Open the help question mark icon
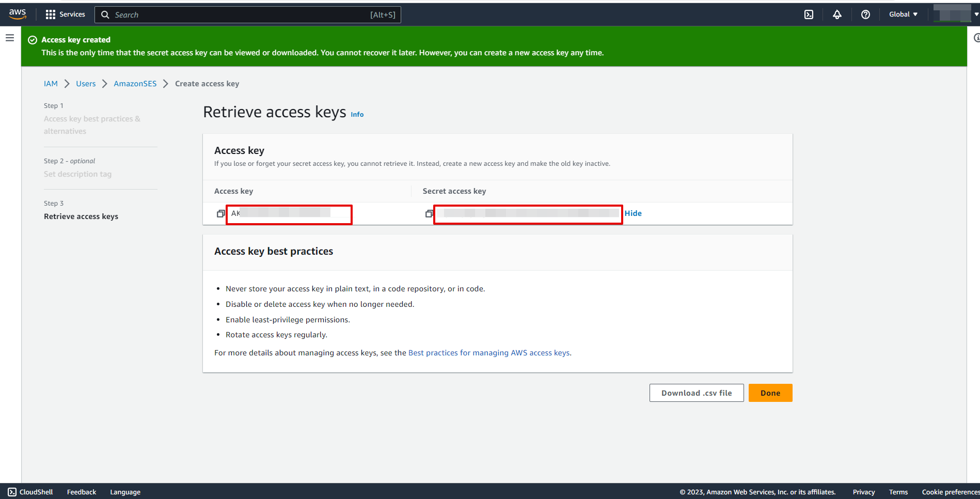 (x=865, y=14)
